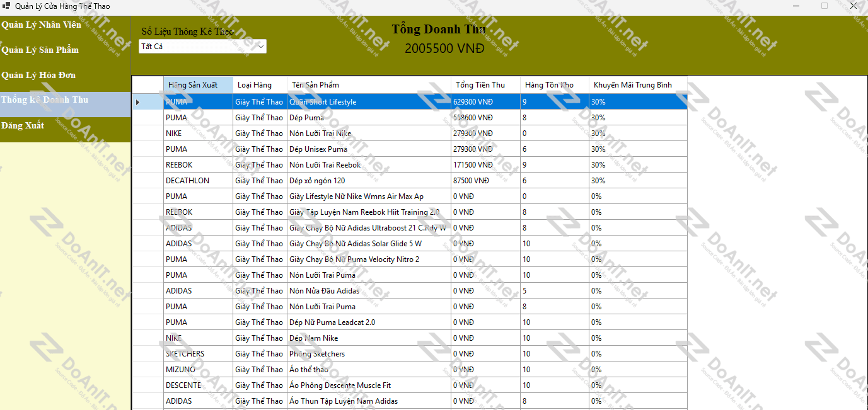This screenshot has width=868, height=410.
Task: Click the Áo Thun Tập Luyện Nam Adidas cell
Action: (369, 401)
